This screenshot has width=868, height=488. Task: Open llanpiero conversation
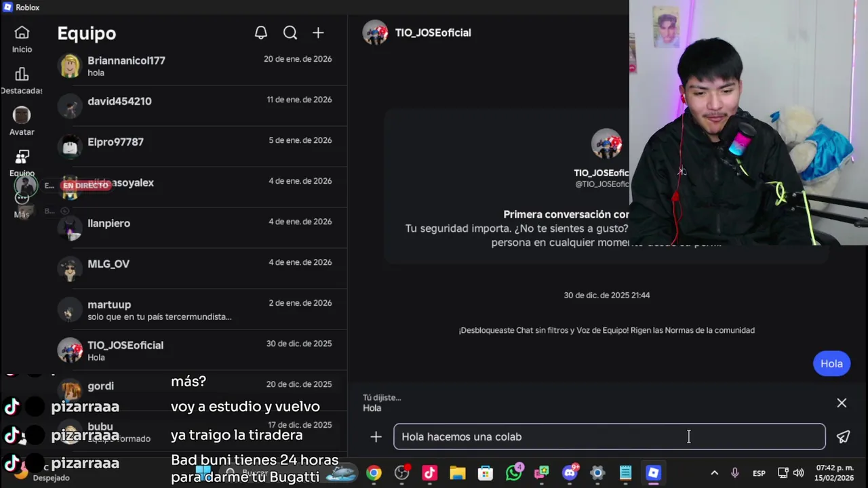202,228
